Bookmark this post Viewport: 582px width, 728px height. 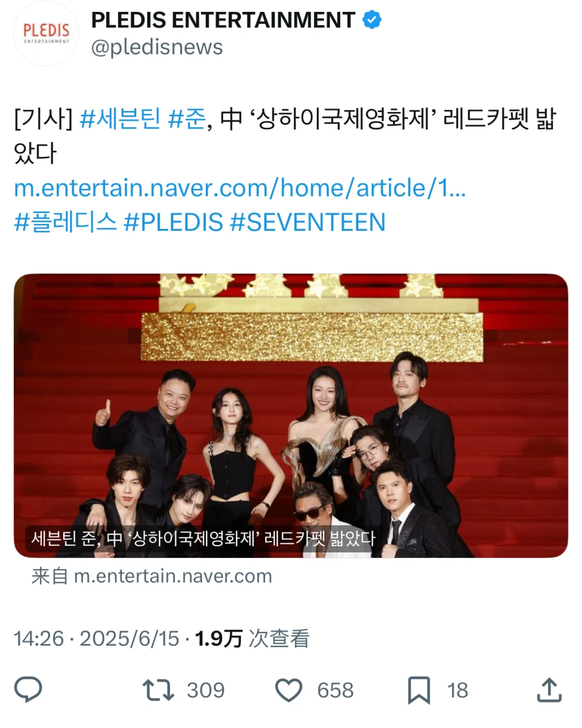pyautogui.click(x=419, y=690)
